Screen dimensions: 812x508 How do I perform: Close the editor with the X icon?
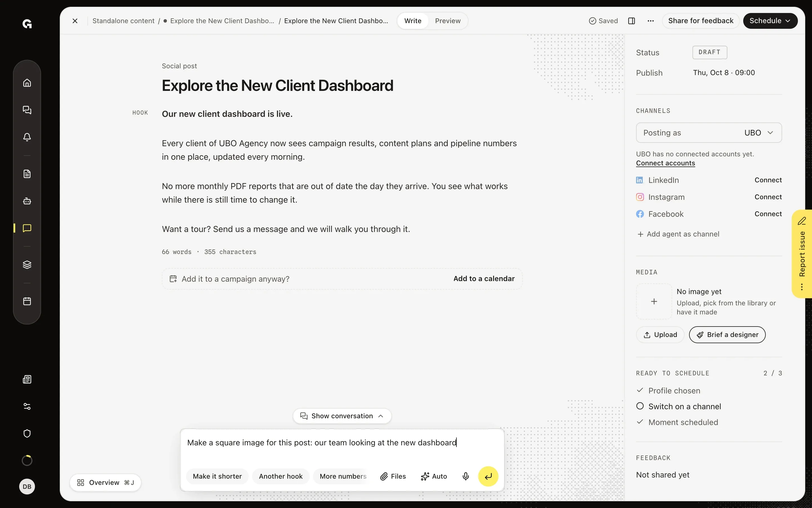[x=75, y=21]
